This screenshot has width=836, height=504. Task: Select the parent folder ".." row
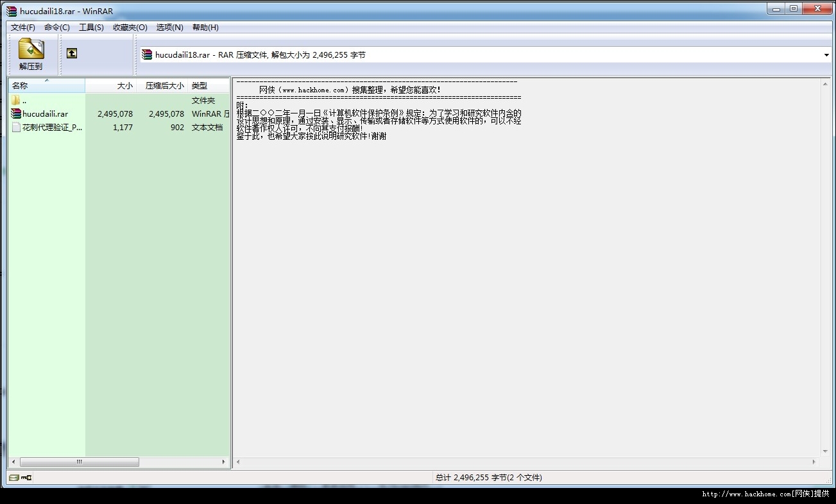click(119, 101)
